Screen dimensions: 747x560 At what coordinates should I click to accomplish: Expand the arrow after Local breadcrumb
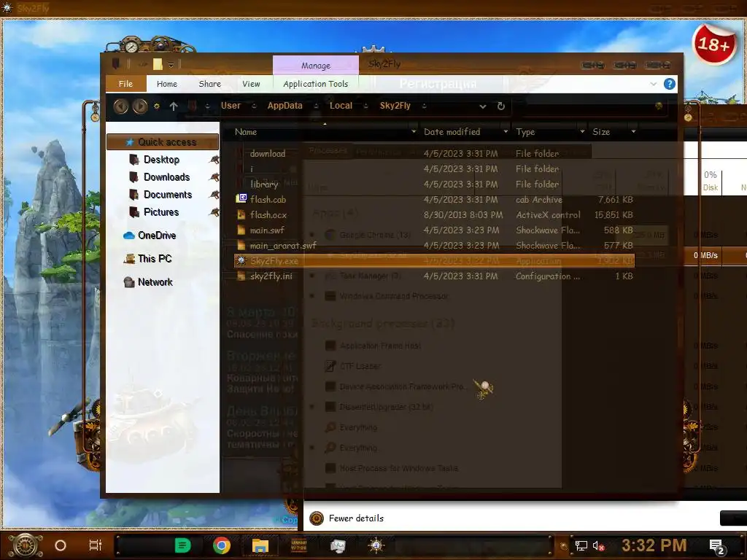pyautogui.click(x=366, y=106)
